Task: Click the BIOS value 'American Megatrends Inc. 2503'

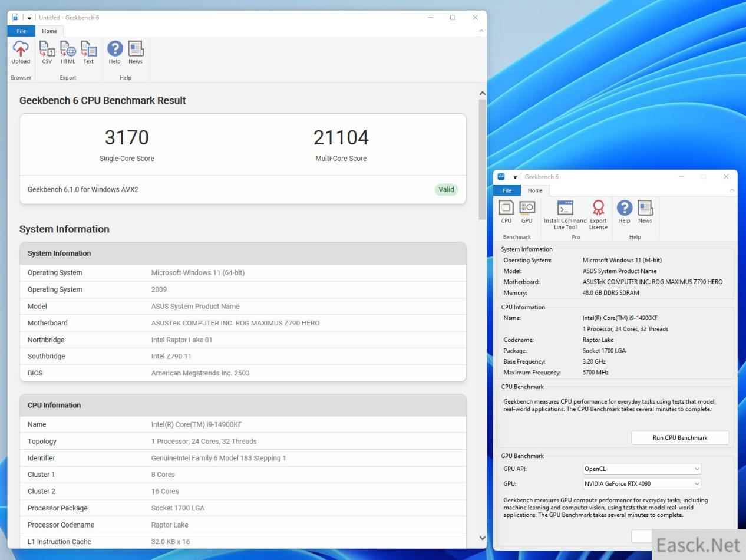Action: [x=200, y=373]
